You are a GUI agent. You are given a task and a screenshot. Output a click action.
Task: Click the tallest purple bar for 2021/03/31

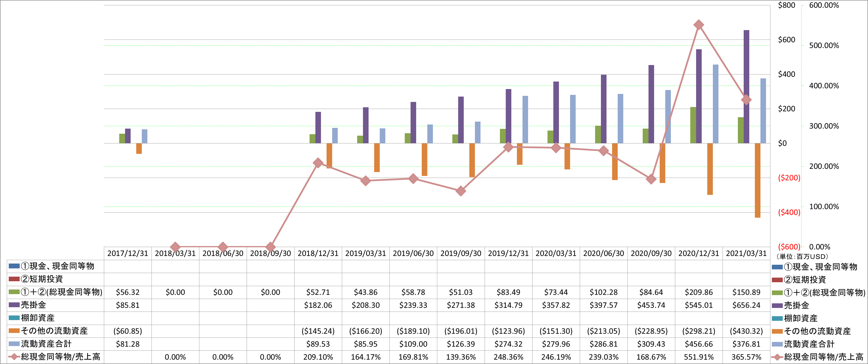(746, 87)
